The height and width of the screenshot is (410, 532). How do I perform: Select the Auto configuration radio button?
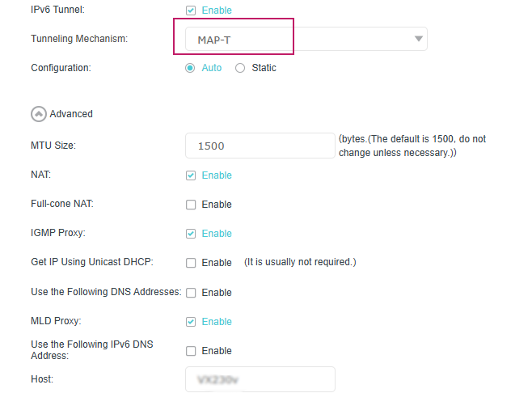pyautogui.click(x=190, y=68)
